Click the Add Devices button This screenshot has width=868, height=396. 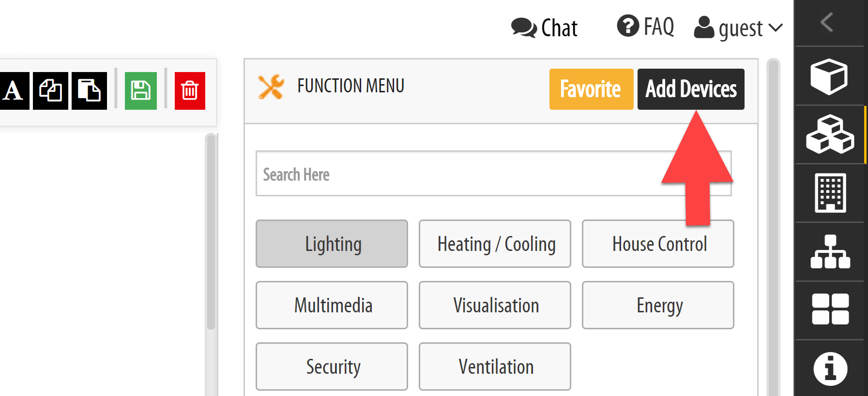tap(691, 89)
